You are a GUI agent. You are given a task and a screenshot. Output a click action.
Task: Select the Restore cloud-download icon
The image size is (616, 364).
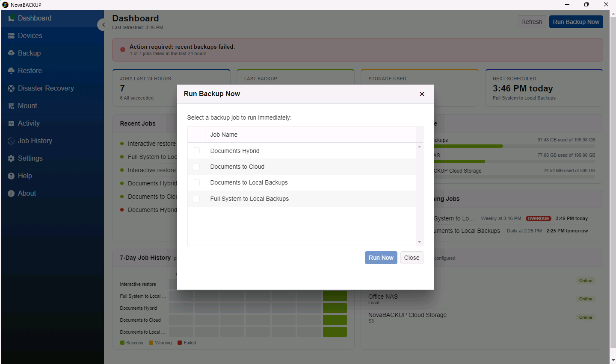pyautogui.click(x=11, y=71)
